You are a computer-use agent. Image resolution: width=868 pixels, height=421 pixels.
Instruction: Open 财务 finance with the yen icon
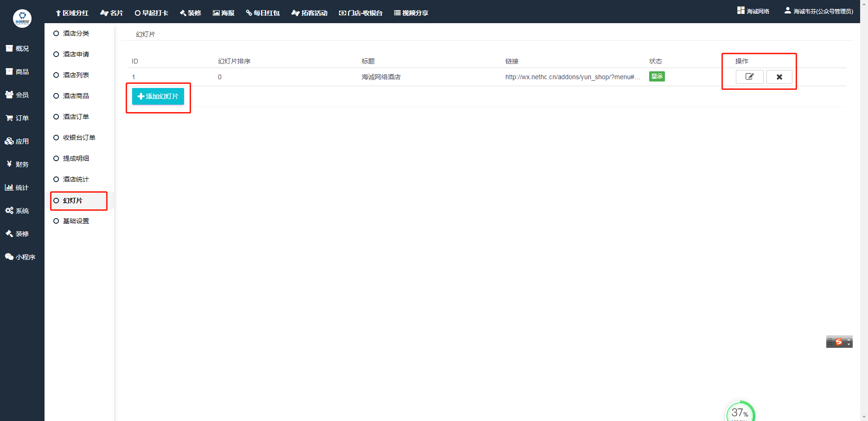click(17, 164)
